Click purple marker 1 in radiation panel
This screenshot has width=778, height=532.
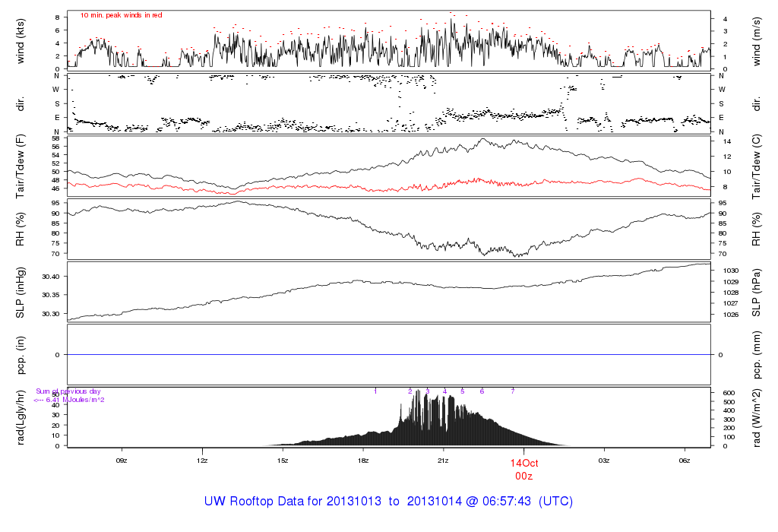tap(375, 391)
